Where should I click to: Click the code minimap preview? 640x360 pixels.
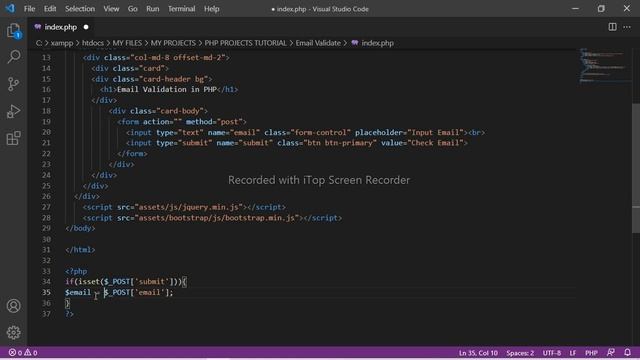(605, 65)
